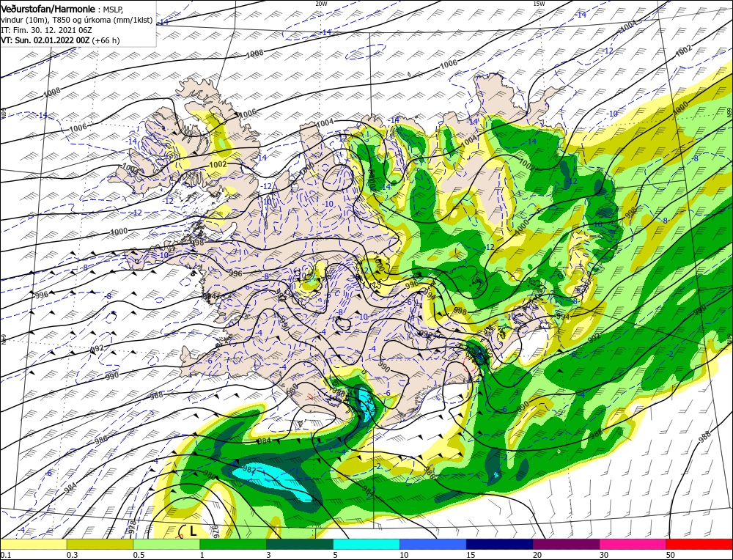Click the yellow 0.1–0.3 mm legend swatch

[34, 544]
